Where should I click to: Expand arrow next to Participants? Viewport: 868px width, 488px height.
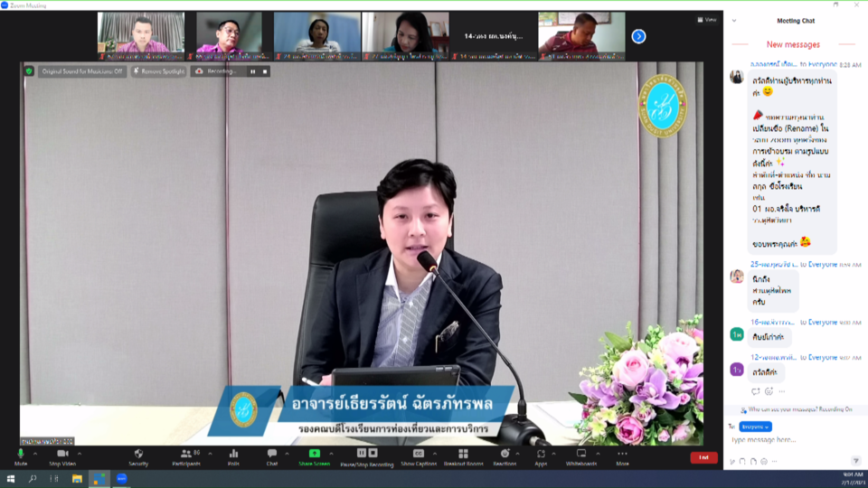tap(210, 454)
